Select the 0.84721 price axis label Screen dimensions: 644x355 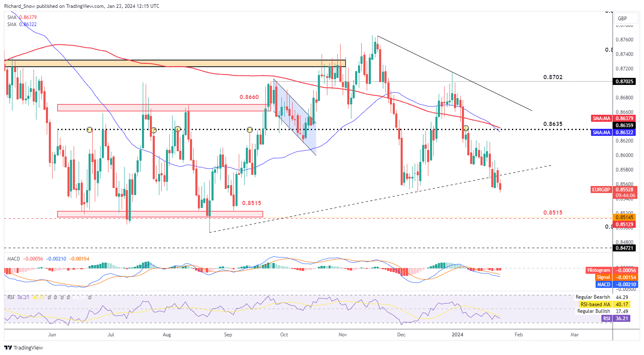point(625,248)
